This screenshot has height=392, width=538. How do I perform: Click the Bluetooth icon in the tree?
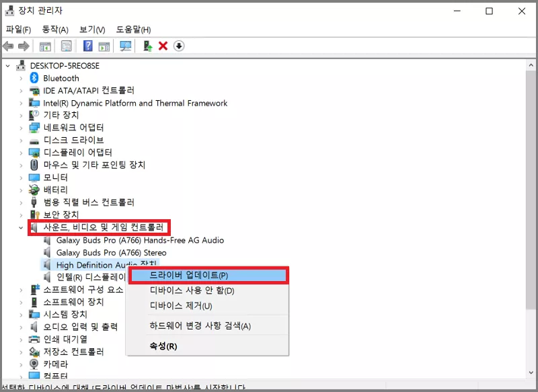click(x=34, y=78)
